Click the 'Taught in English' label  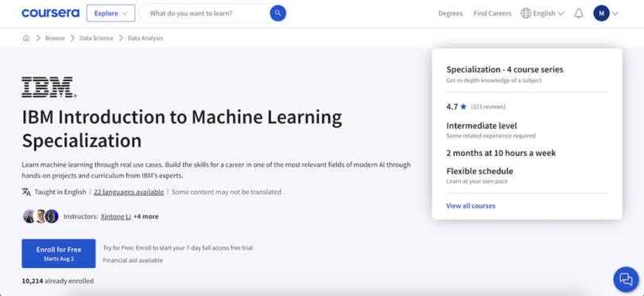[x=60, y=192]
